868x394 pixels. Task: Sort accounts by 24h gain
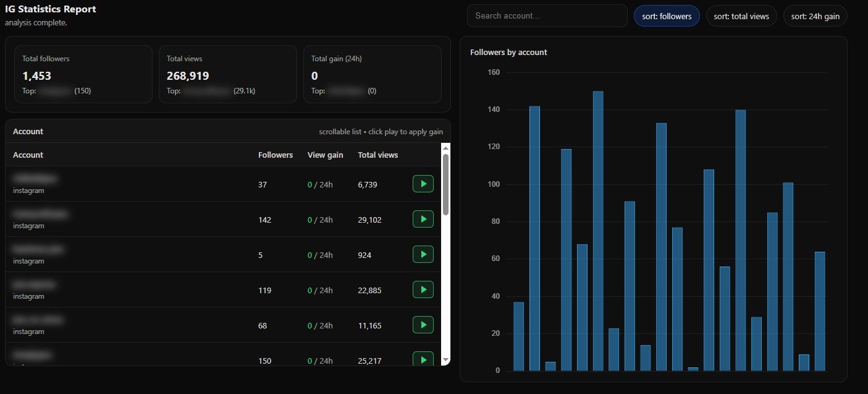(x=815, y=16)
